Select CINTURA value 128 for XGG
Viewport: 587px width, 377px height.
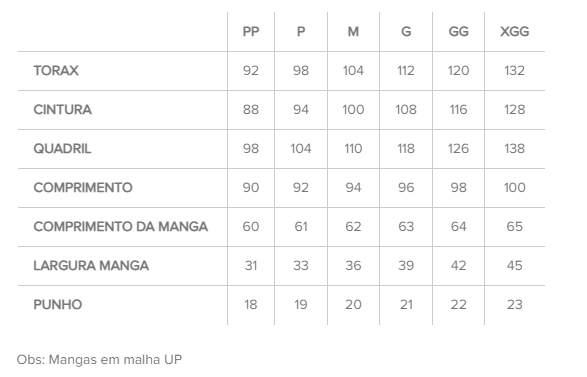pyautogui.click(x=514, y=109)
